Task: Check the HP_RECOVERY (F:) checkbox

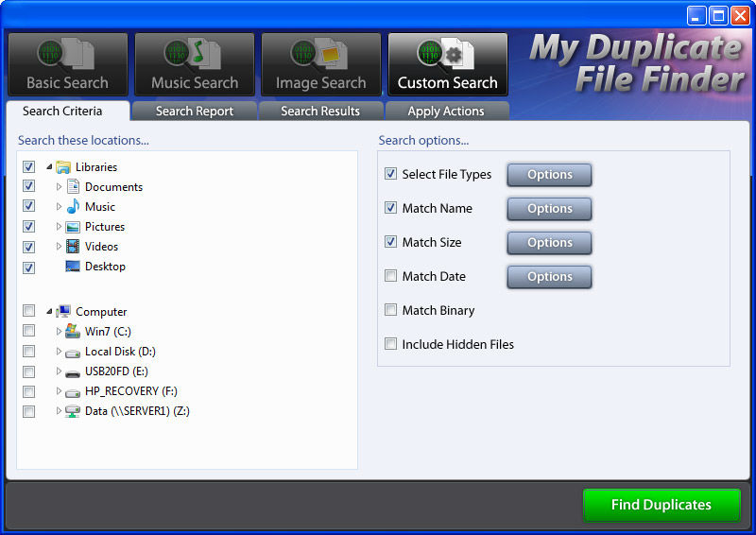Action: [x=29, y=391]
